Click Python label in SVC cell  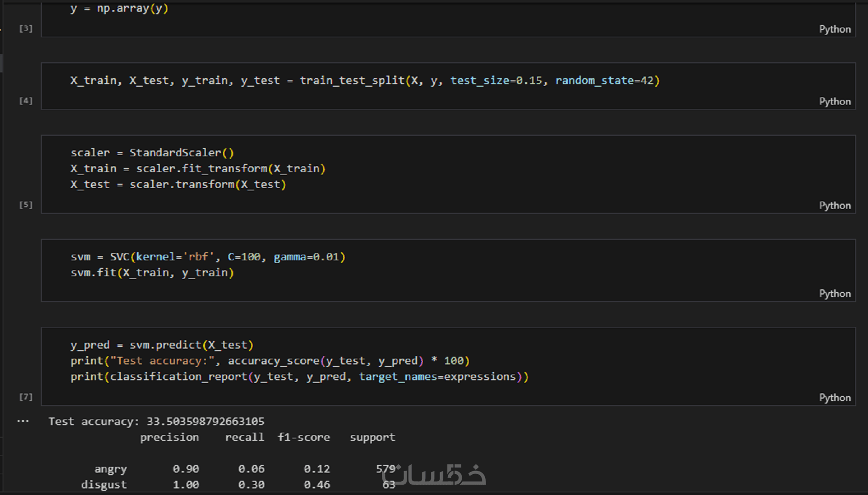[835, 294]
